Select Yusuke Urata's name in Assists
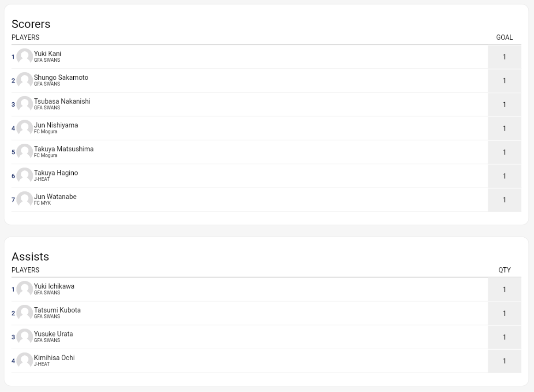The image size is (534, 392). point(53,334)
